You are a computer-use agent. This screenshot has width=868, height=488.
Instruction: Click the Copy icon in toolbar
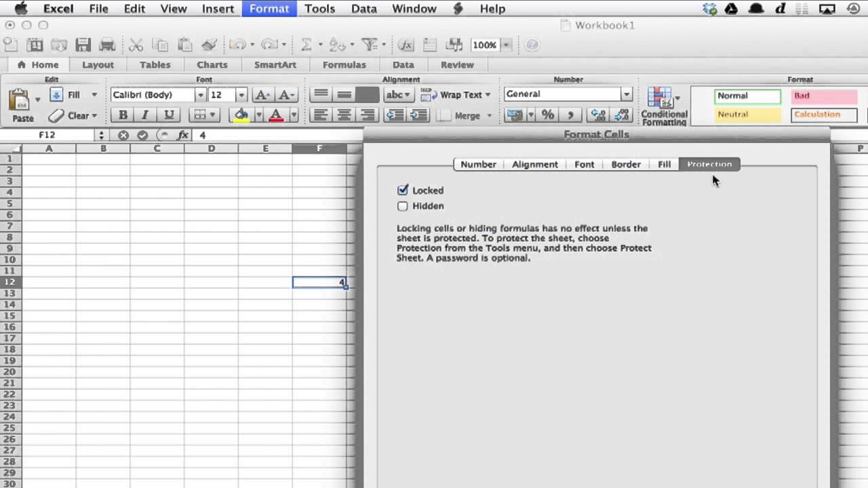pos(161,45)
